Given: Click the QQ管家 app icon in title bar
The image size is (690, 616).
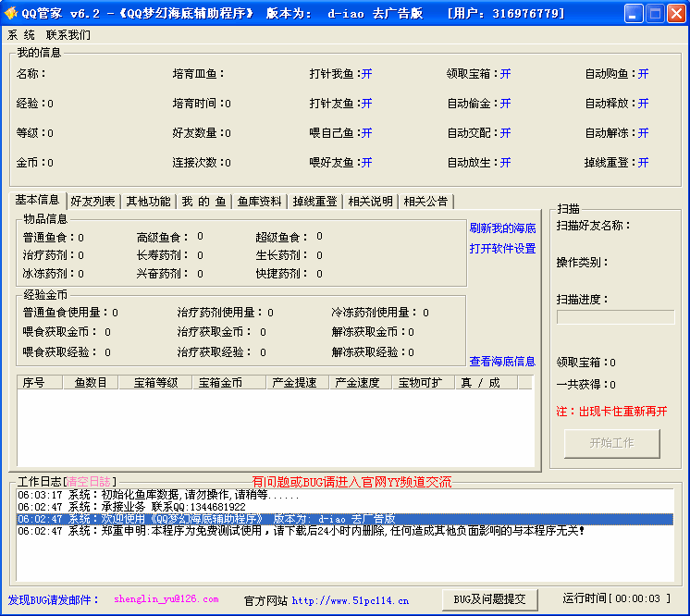Looking at the screenshot, I should coord(10,13).
